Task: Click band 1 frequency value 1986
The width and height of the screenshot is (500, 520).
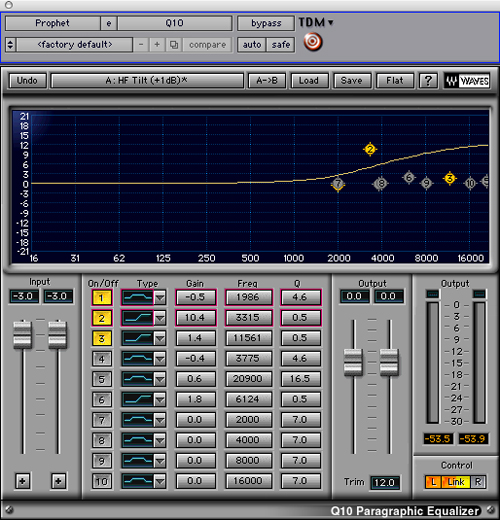Action: tap(248, 297)
